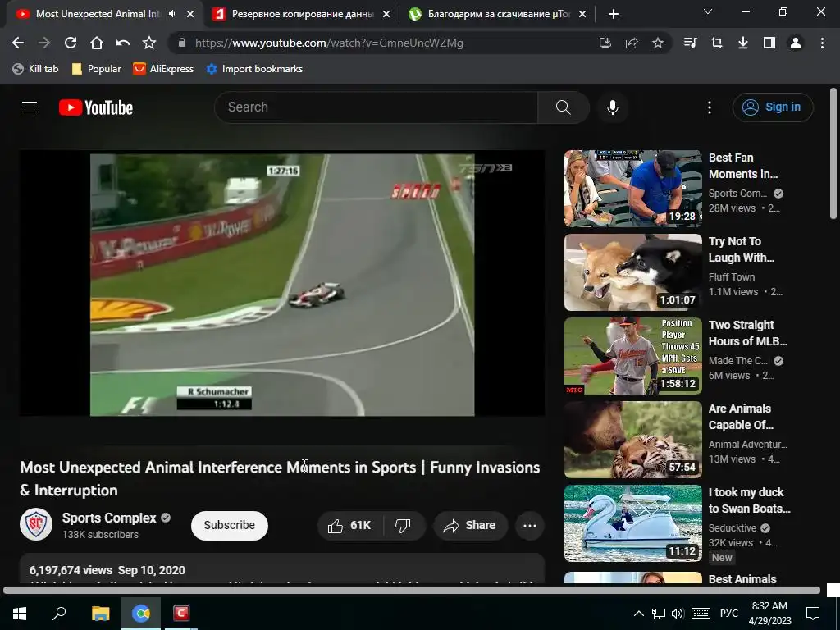Subscribe to Sports Complex channel
The width and height of the screenshot is (840, 630).
230,525
